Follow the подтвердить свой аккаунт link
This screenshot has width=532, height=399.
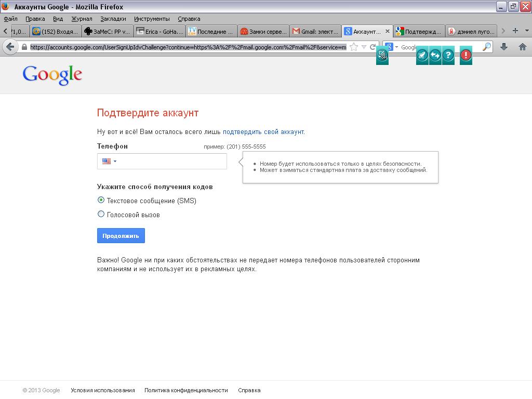(263, 131)
